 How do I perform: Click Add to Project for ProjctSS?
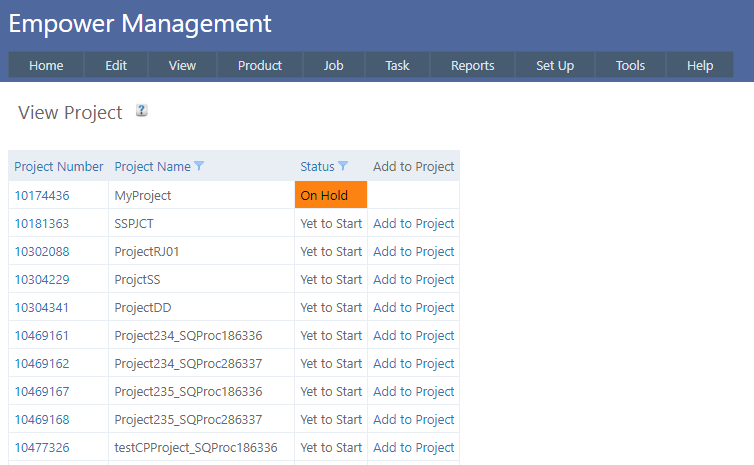coord(413,280)
